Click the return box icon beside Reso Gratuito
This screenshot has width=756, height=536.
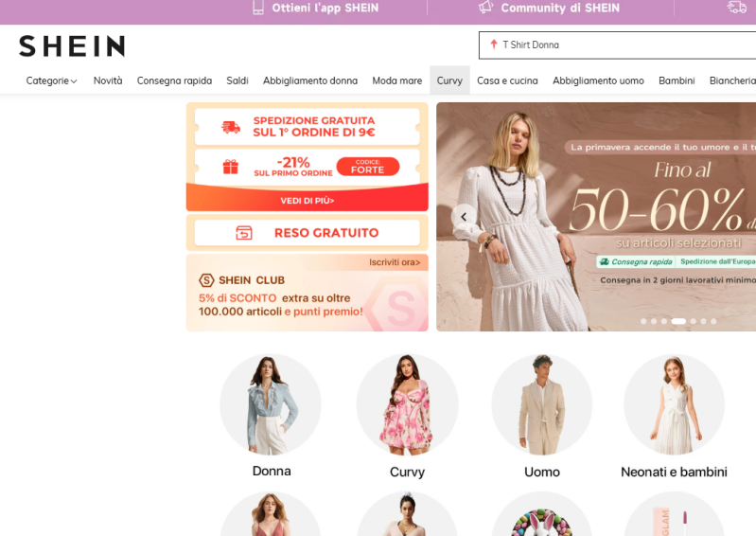244,233
